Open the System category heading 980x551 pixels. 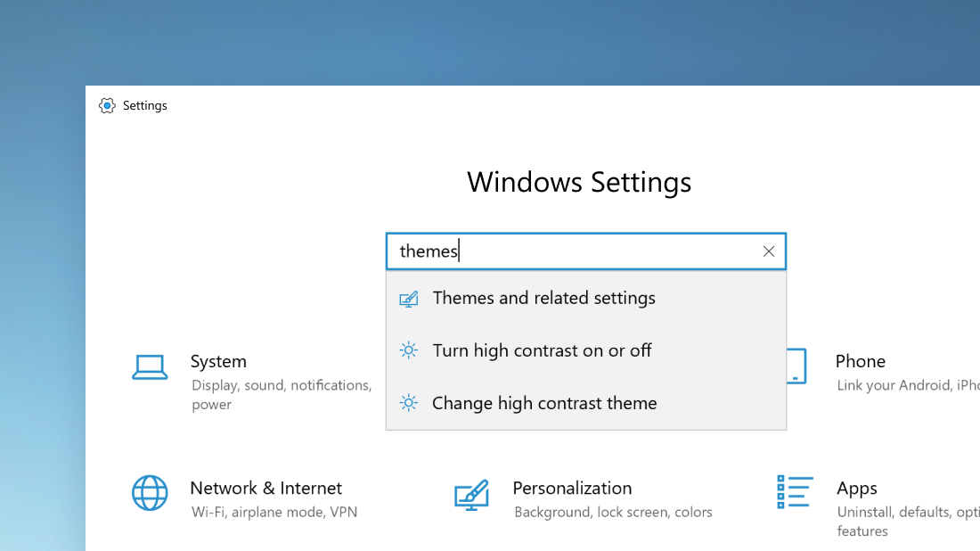click(218, 361)
